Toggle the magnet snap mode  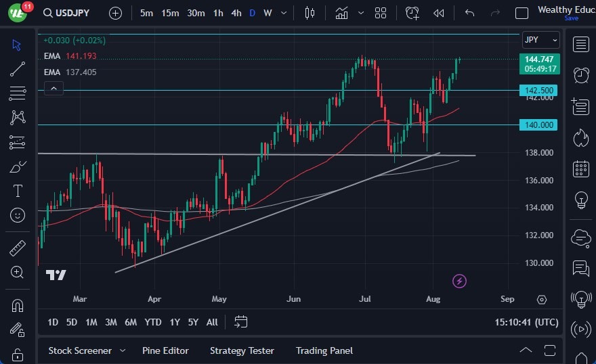[x=18, y=305]
